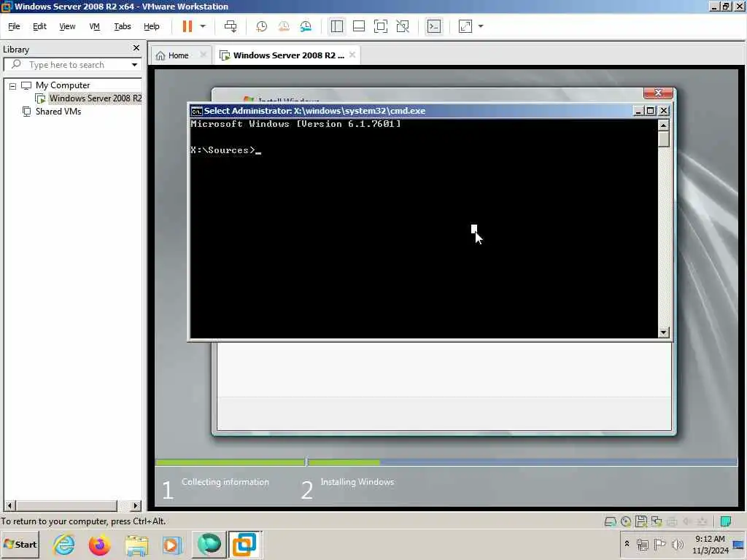Open Action Center flag tray icon
Screen dimensions: 747x560
(659, 544)
